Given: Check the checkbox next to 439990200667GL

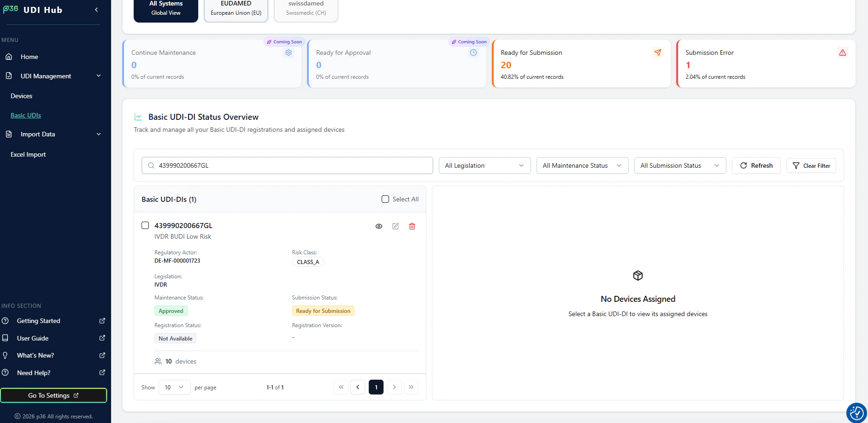Looking at the screenshot, I should [x=145, y=225].
